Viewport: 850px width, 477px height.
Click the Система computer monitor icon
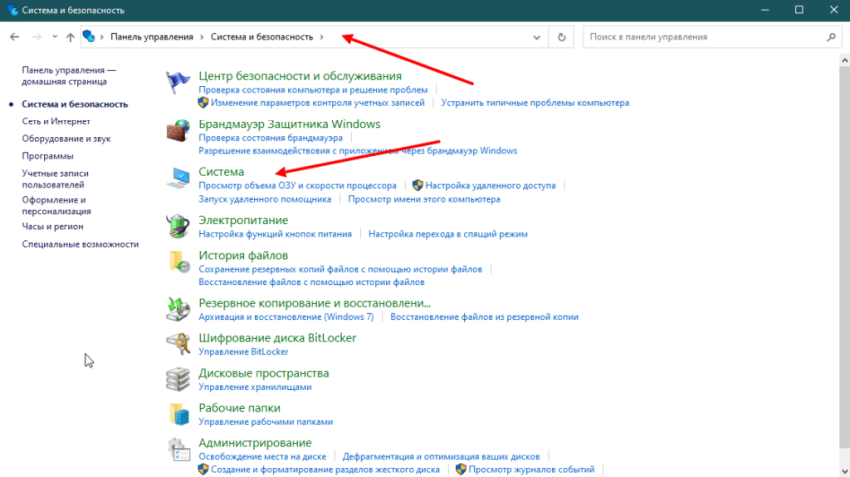pos(178,178)
